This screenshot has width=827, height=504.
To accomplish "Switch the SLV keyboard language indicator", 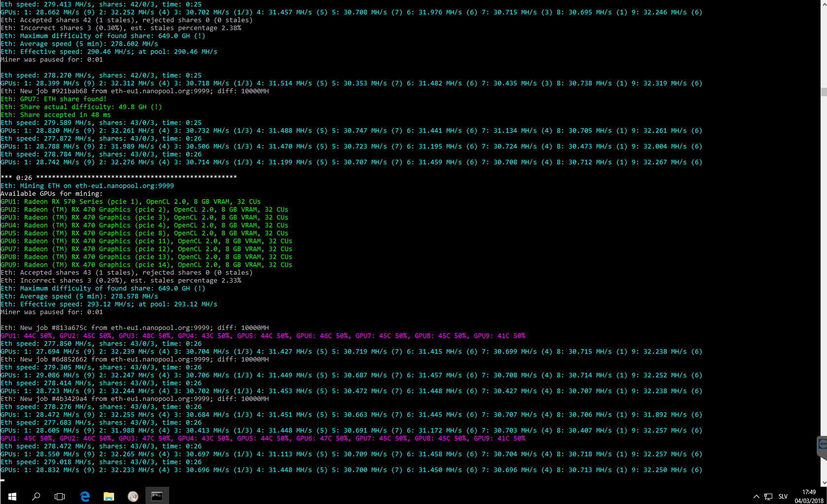I will (x=783, y=497).
